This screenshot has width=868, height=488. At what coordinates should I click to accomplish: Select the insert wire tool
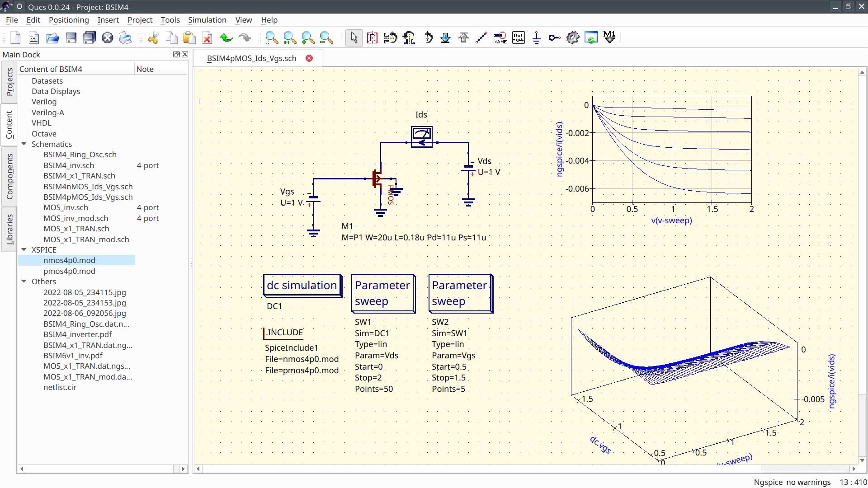point(481,38)
